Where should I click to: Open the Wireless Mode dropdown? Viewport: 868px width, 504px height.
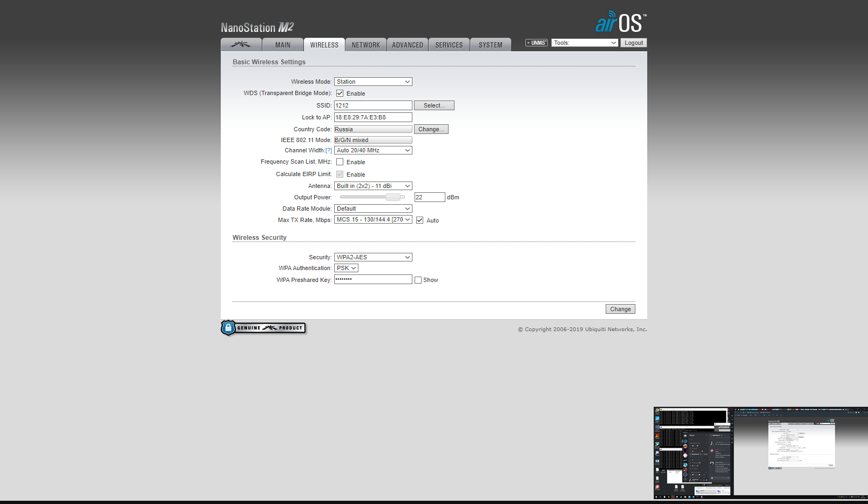373,82
